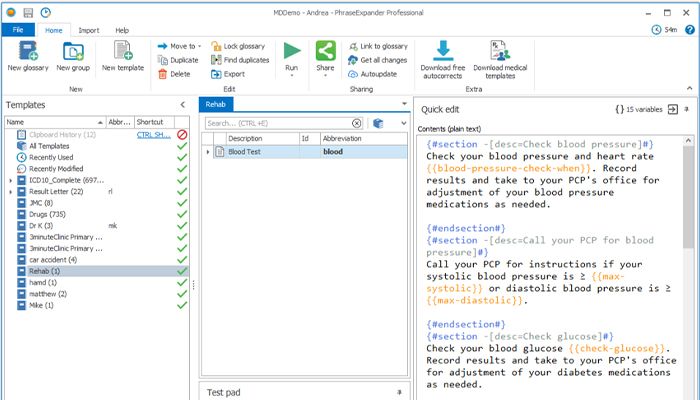Toggle green check for car accident (4)
The height and width of the screenshot is (400, 700).
click(182, 260)
